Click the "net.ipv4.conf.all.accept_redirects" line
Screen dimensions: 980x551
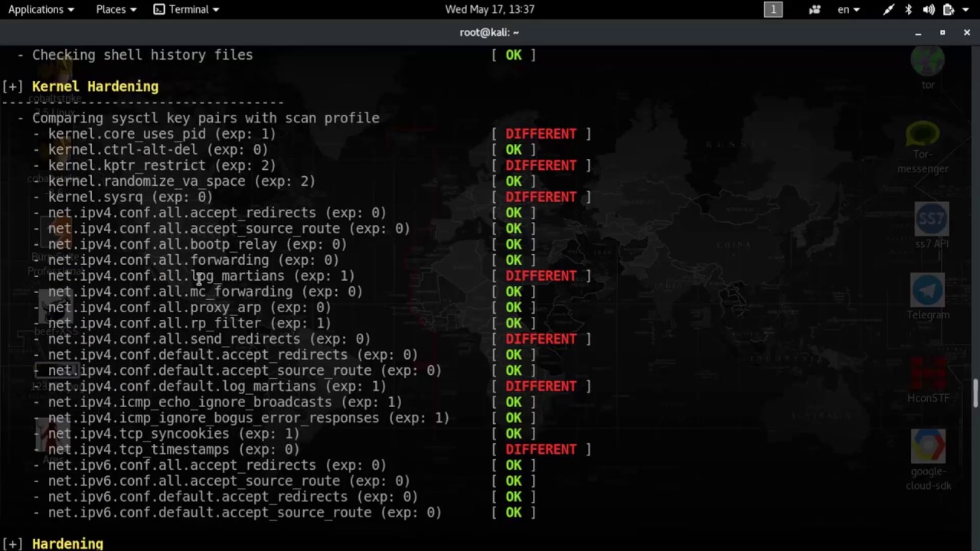point(217,213)
